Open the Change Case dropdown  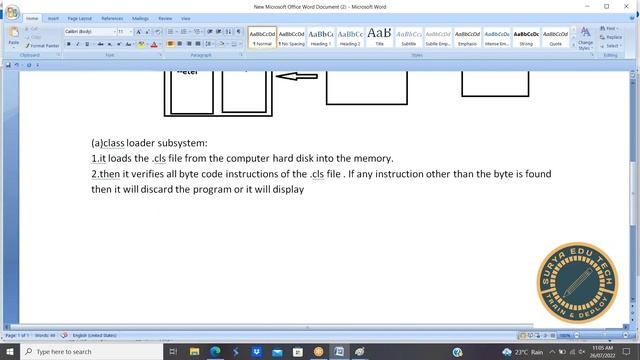[x=129, y=44]
